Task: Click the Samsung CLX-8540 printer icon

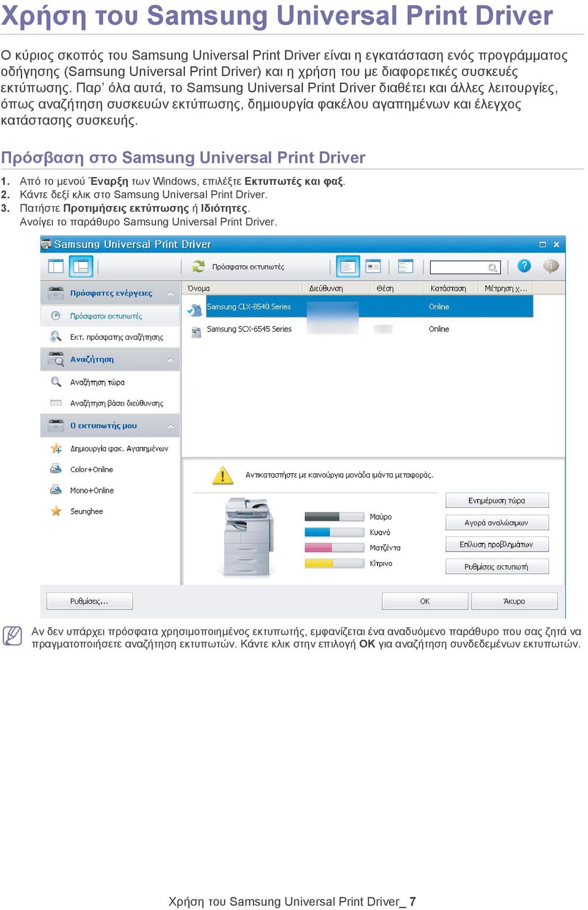Action: click(x=195, y=309)
